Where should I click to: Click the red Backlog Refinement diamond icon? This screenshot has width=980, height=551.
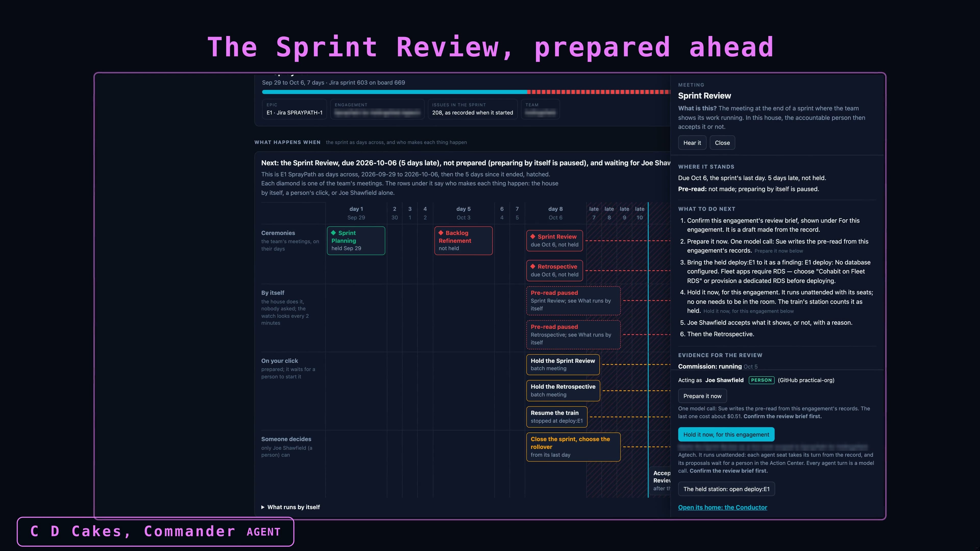[441, 233]
